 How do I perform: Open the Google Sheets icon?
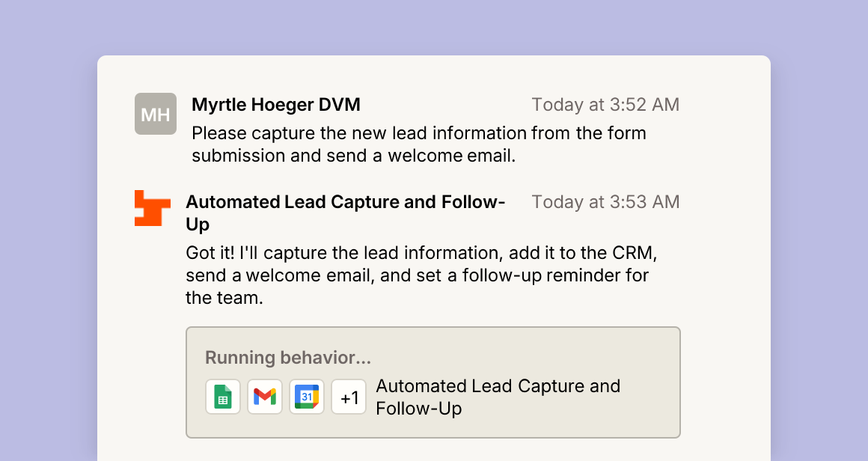[223, 397]
